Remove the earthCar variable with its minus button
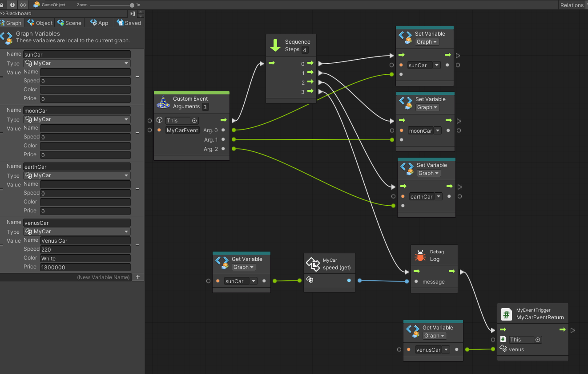Viewport: 588px width, 374px height. (137, 189)
